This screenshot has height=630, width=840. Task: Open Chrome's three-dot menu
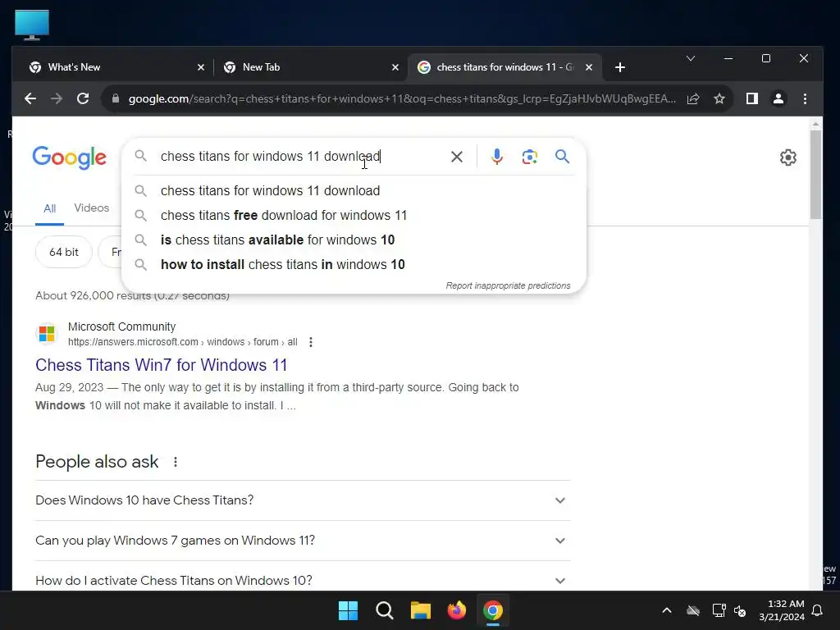click(805, 98)
